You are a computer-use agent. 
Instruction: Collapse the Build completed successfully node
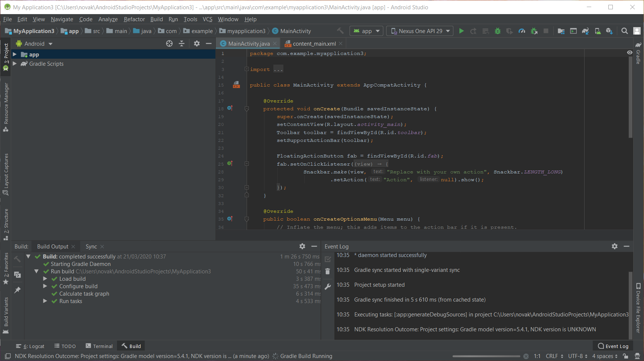pos(28,257)
